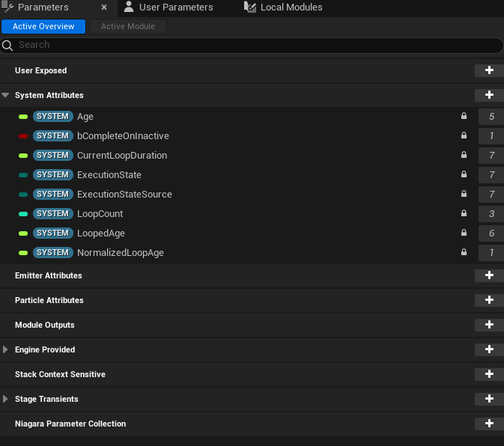Select the NormalizedLoopAge attribute
504x446 pixels.
(121, 253)
